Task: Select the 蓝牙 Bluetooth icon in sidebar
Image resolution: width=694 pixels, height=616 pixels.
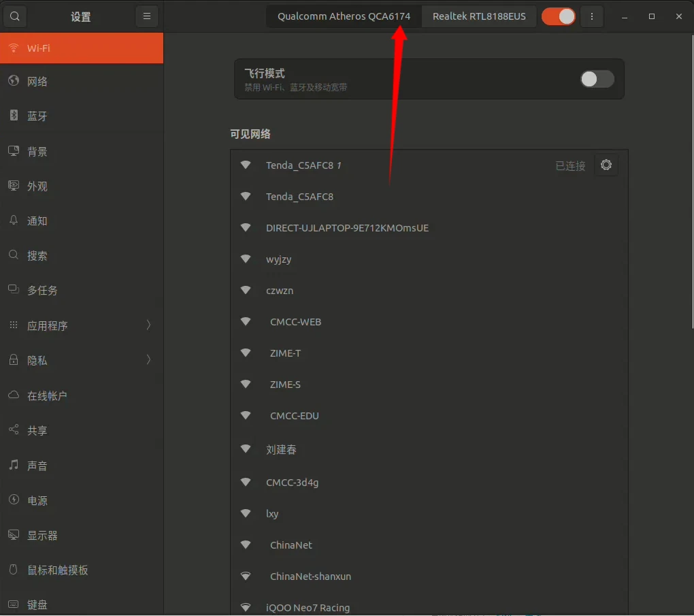Action: (x=14, y=116)
